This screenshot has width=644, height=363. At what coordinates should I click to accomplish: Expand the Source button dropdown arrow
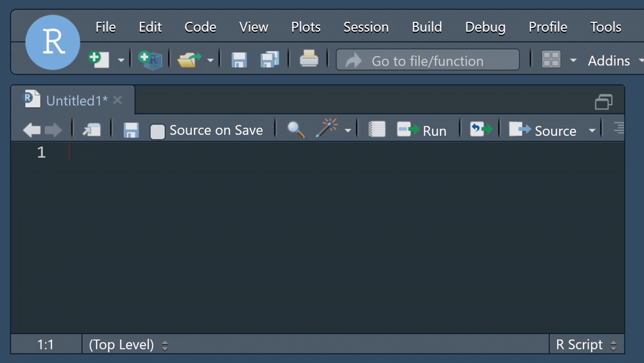point(592,130)
